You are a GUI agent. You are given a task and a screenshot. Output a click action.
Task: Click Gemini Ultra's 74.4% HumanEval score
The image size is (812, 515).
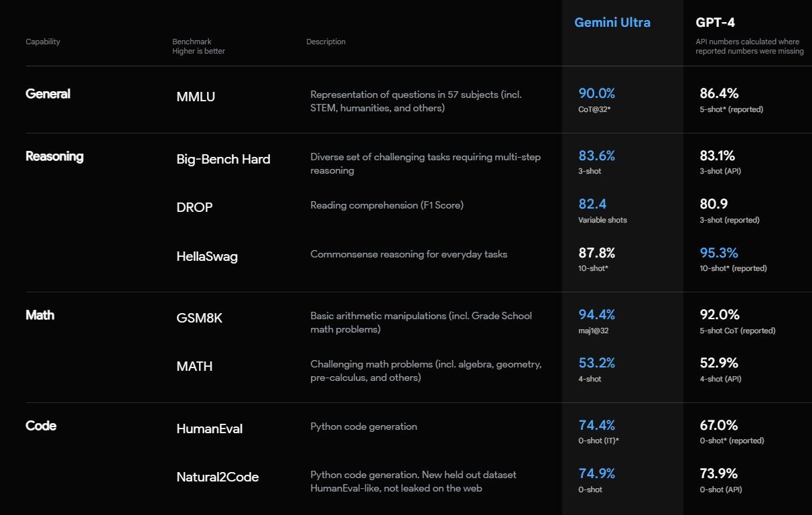pos(596,425)
